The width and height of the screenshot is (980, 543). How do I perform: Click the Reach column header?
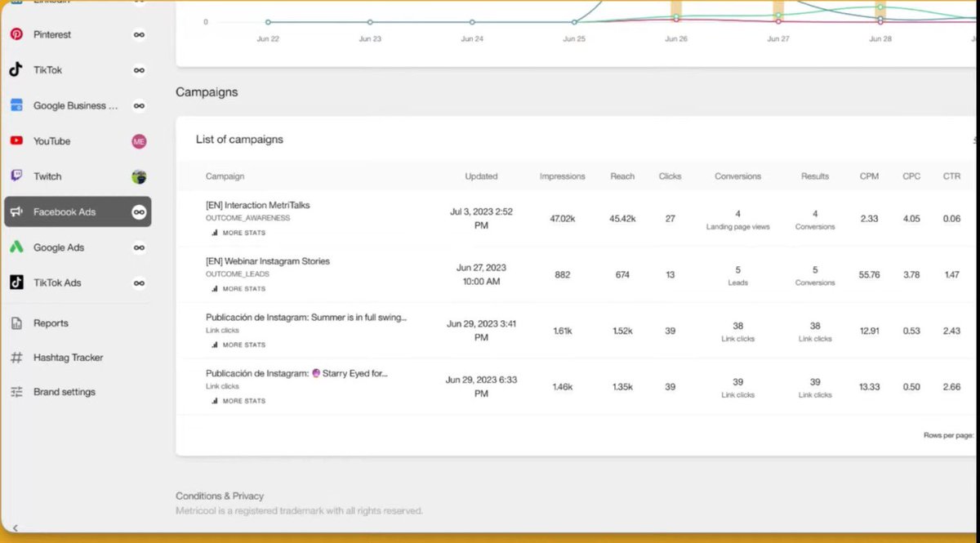point(622,176)
